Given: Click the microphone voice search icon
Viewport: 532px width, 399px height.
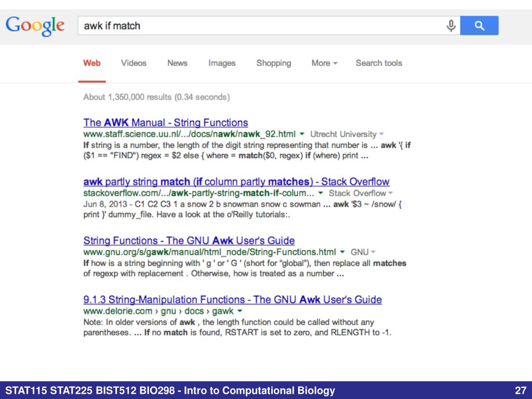Looking at the screenshot, I should pyautogui.click(x=451, y=25).
